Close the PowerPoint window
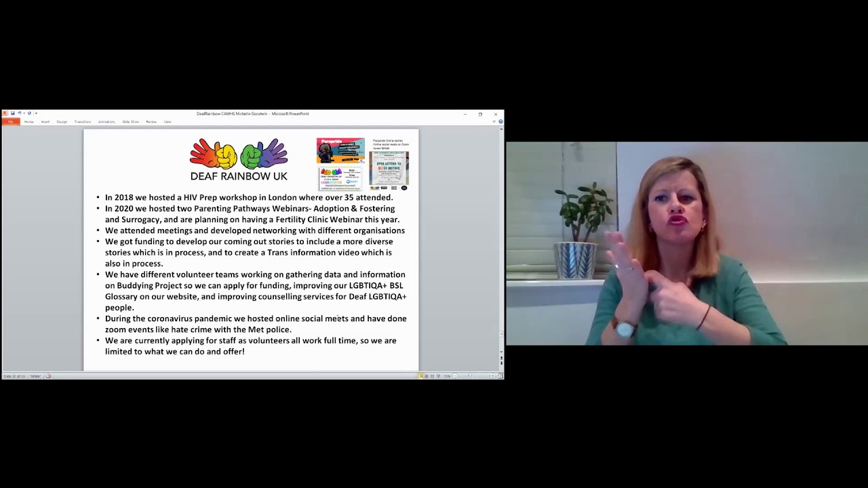 [x=496, y=114]
